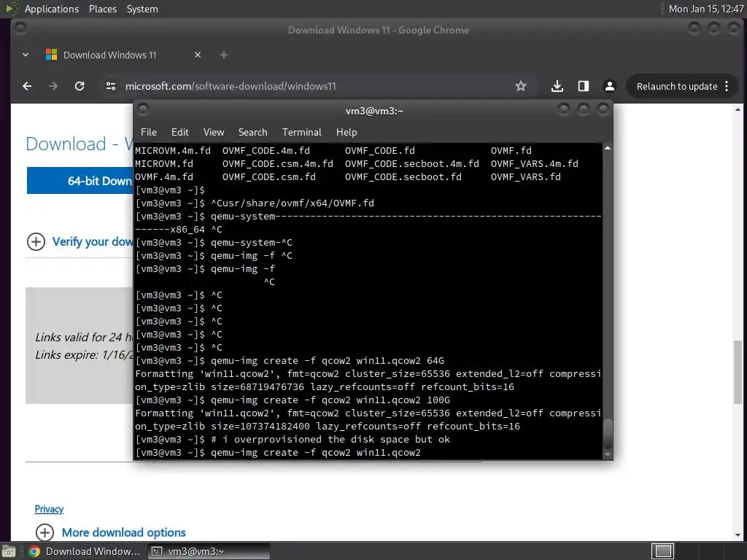The width and height of the screenshot is (747, 560).
Task: Click OVMF_CODE.secboot.4m.fd in terminal listing
Action: [x=411, y=164]
